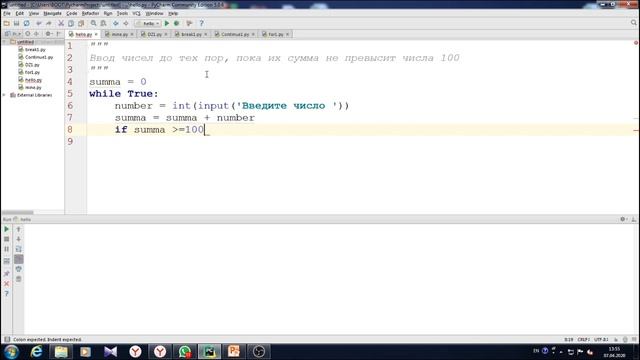The height and width of the screenshot is (360, 640).
Task: Open project panel gear settings dropdown
Action: (49, 34)
